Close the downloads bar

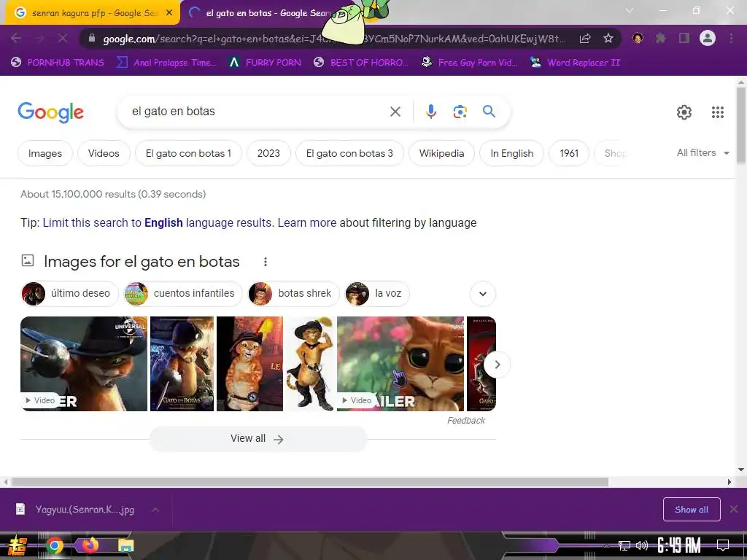pyautogui.click(x=734, y=509)
